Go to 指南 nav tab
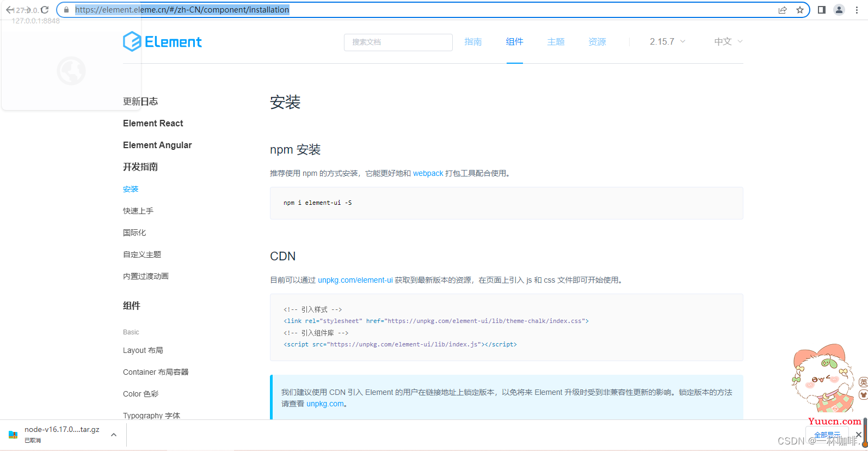 473,42
